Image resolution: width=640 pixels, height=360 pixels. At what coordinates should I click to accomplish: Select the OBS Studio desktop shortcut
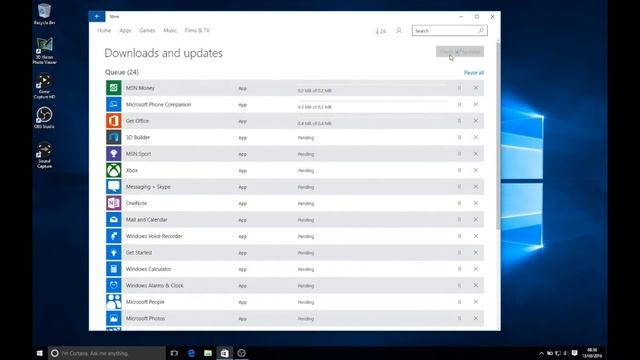[44, 118]
